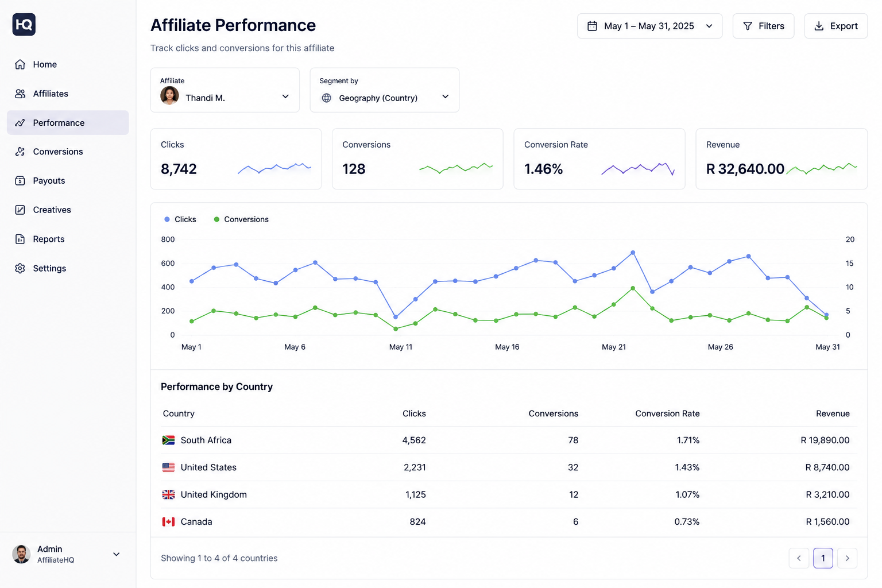
Task: Click the South Africa flag icon
Action: (168, 440)
